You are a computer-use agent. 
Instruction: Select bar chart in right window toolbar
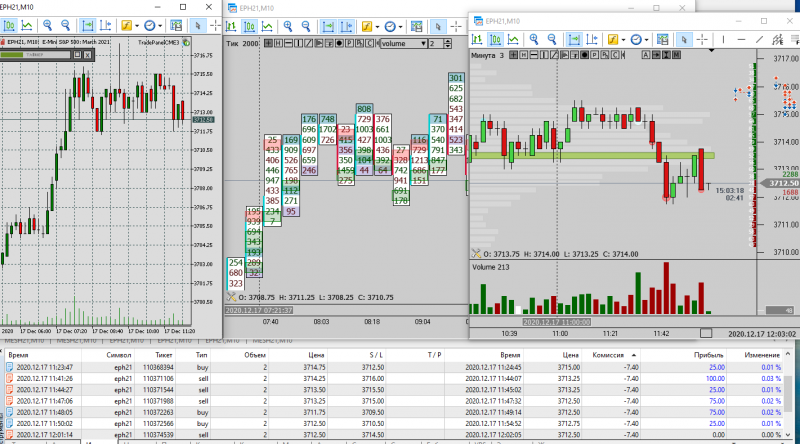pyautogui.click(x=477, y=39)
